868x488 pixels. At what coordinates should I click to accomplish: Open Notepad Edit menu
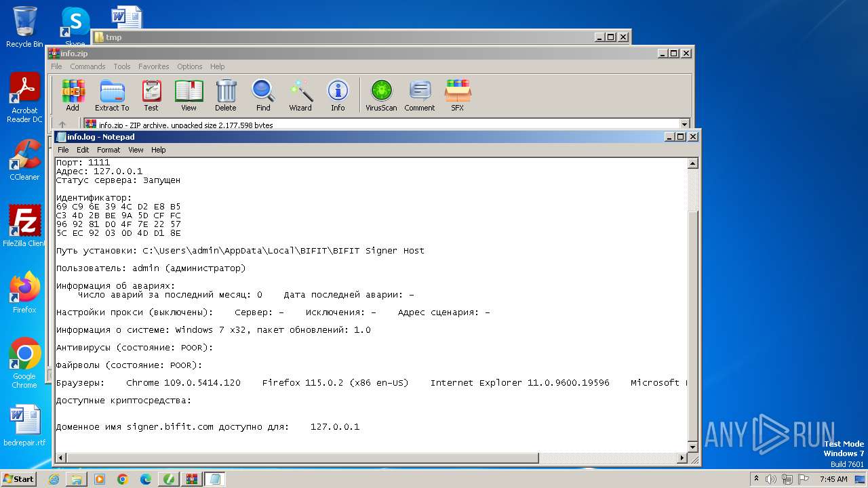pos(83,150)
